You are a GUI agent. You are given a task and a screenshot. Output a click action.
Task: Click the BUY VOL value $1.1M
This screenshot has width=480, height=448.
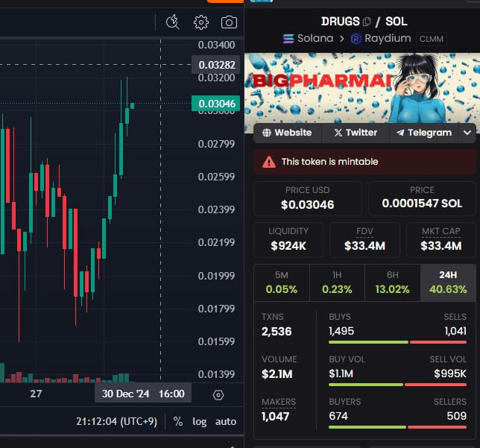tap(341, 373)
